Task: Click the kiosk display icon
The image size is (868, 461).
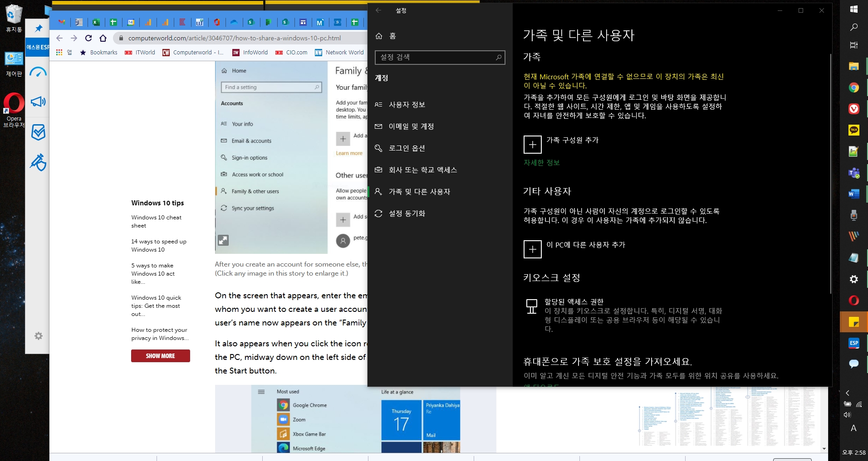Action: click(x=531, y=306)
